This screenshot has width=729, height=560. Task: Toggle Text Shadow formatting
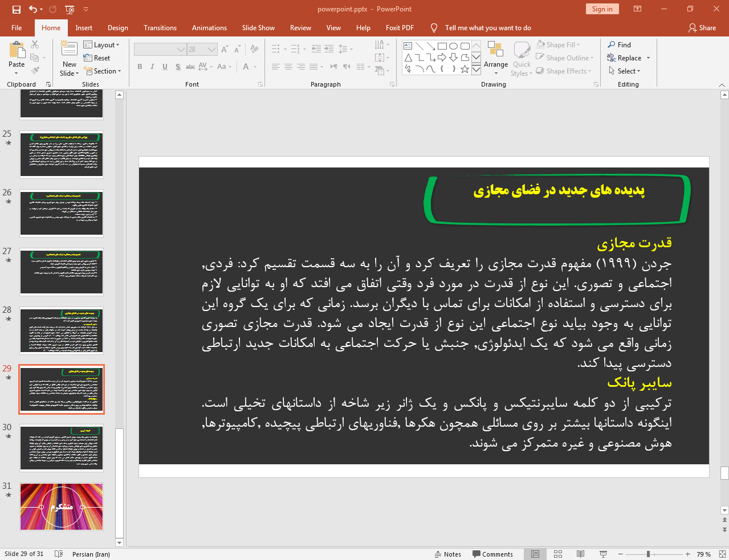pyautogui.click(x=178, y=67)
